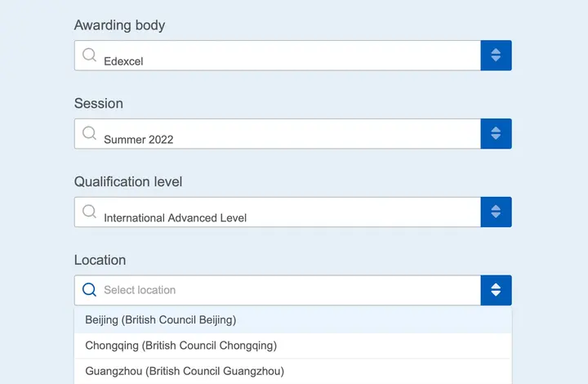Click the magnifier icon beside Summer 2022
Image resolution: width=588 pixels, height=384 pixels.
[x=89, y=133]
